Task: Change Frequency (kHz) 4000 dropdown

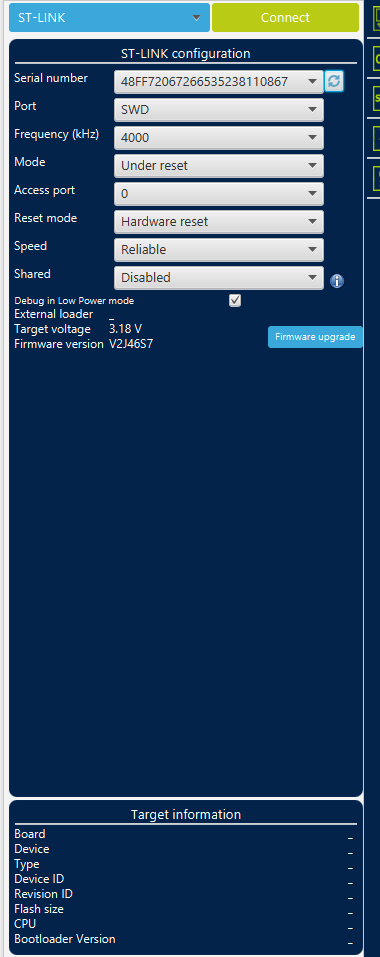Action: 218,138
